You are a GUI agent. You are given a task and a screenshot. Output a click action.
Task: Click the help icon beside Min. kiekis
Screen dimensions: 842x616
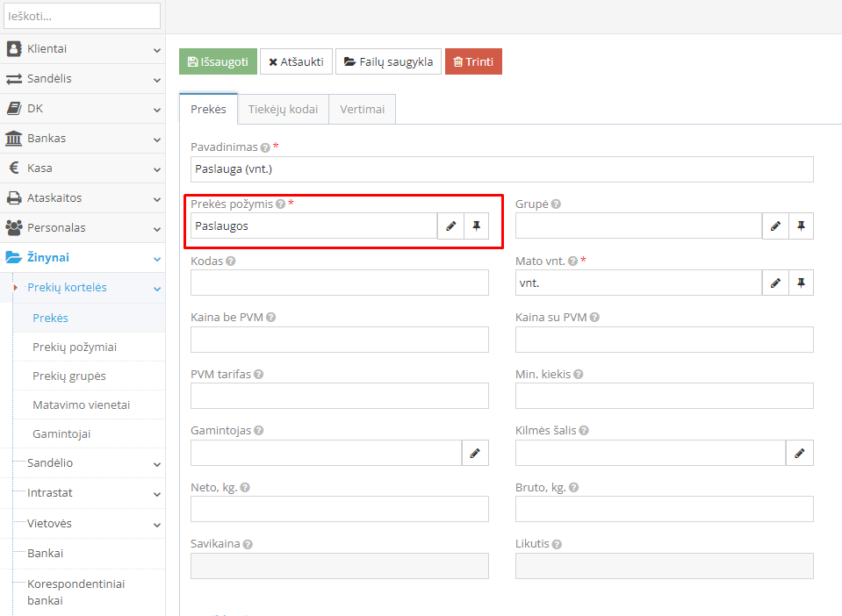[578, 375]
